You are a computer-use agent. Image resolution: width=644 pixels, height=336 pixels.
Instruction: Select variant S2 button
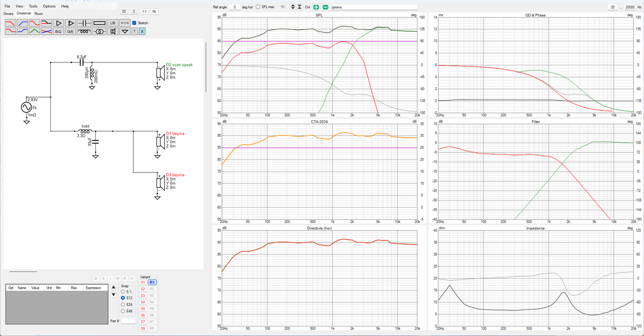tap(143, 289)
